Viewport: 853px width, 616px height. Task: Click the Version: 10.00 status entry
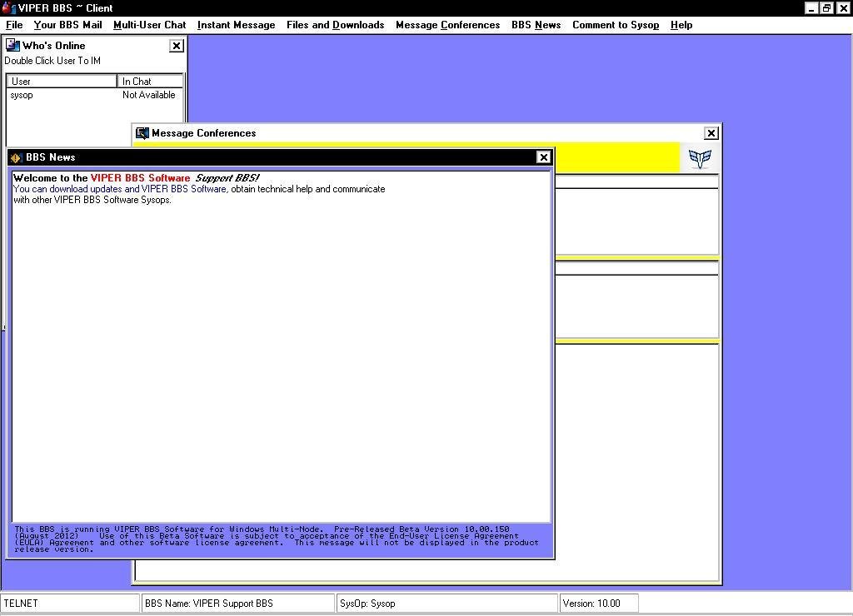point(599,603)
